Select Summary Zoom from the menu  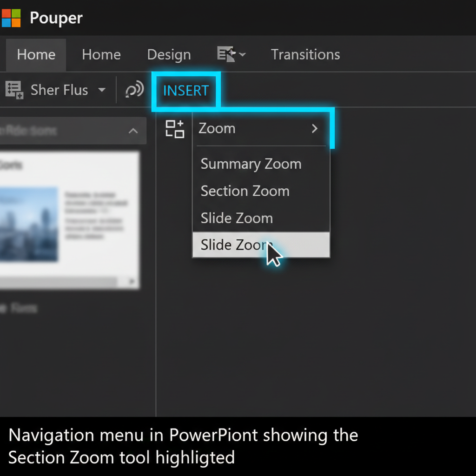[x=251, y=164]
